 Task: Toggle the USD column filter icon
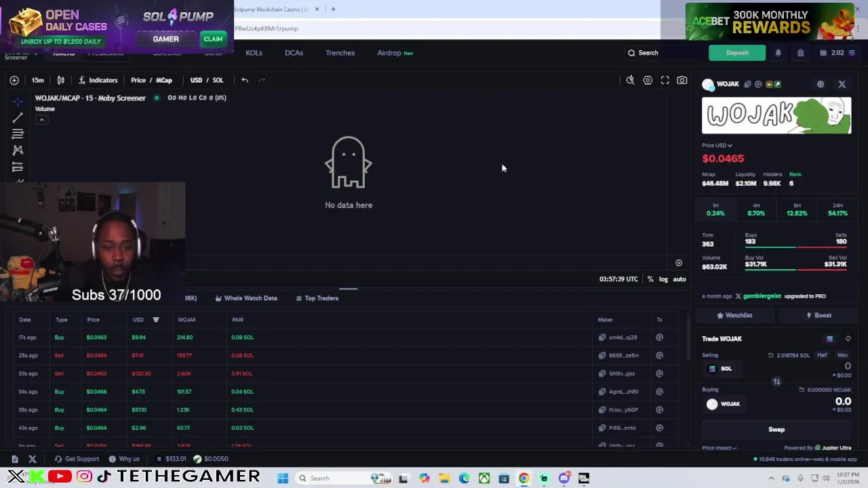tap(156, 320)
